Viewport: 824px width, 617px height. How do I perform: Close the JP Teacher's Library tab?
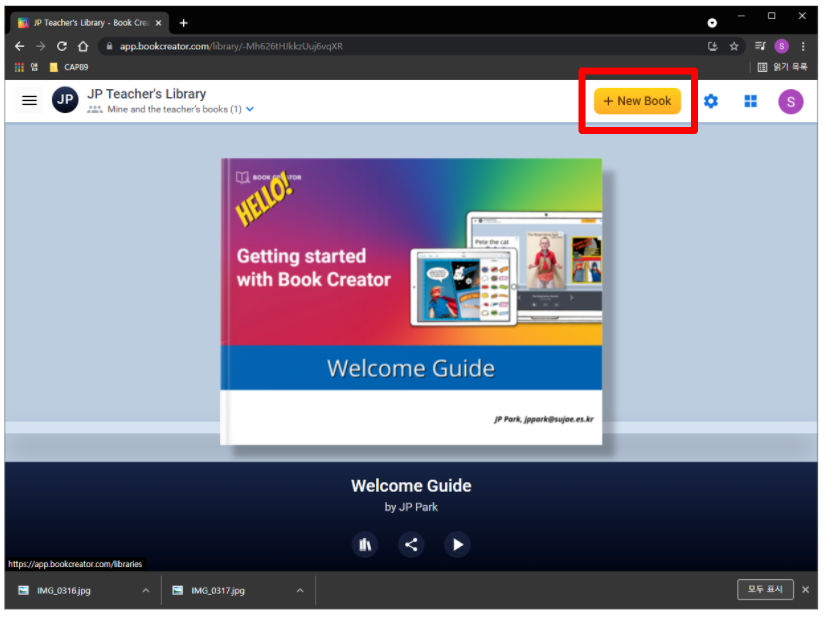(158, 23)
